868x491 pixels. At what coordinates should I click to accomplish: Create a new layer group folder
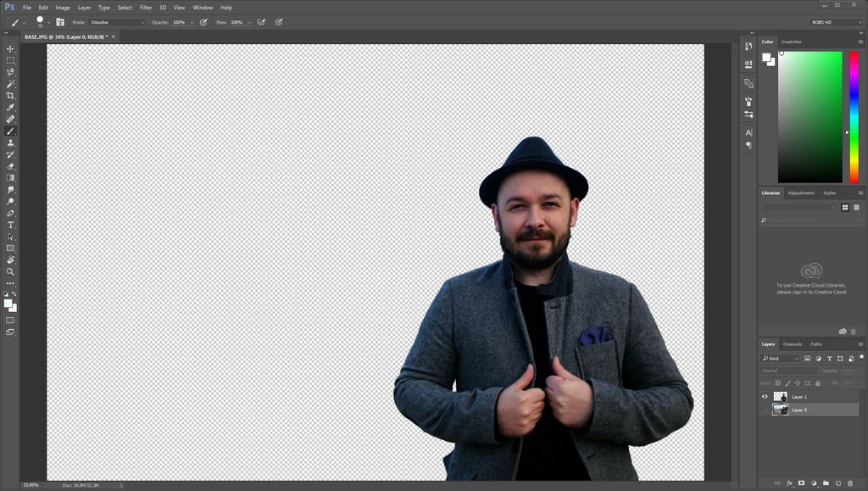click(826, 483)
